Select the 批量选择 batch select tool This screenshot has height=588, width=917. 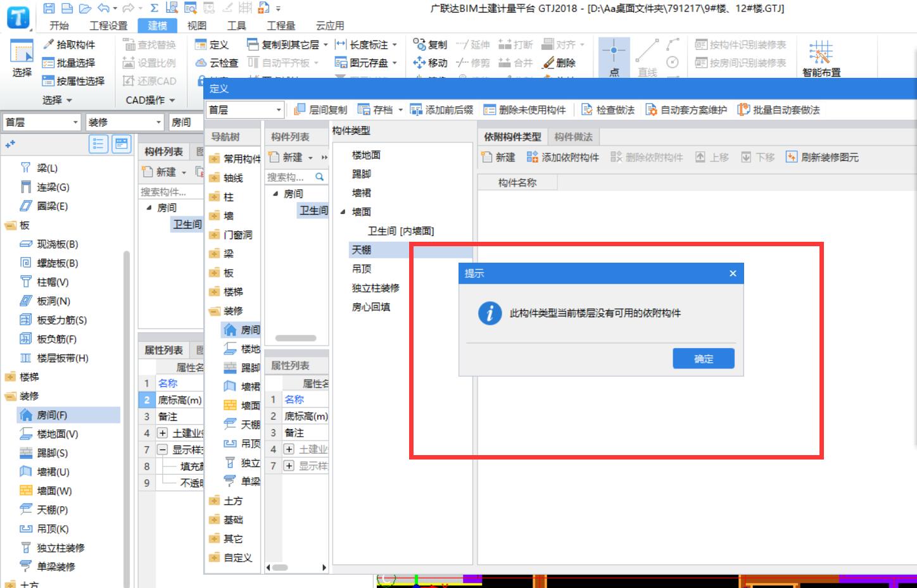click(x=68, y=63)
